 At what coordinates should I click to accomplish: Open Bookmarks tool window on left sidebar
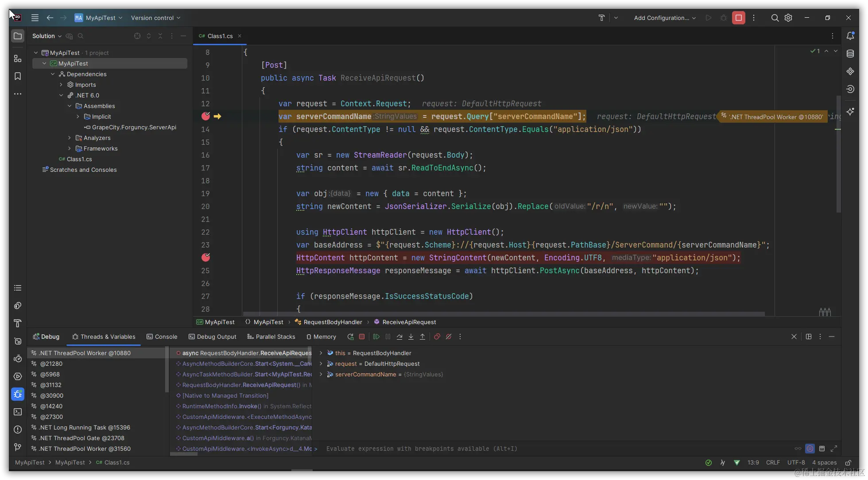click(x=18, y=76)
